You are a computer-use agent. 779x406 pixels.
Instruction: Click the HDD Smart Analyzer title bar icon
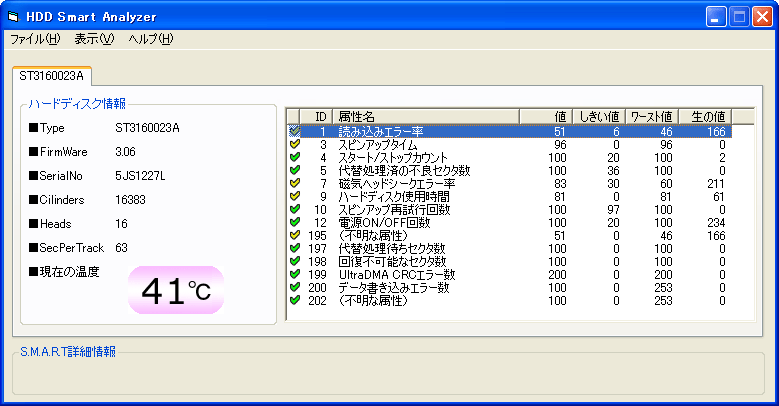coord(13,16)
